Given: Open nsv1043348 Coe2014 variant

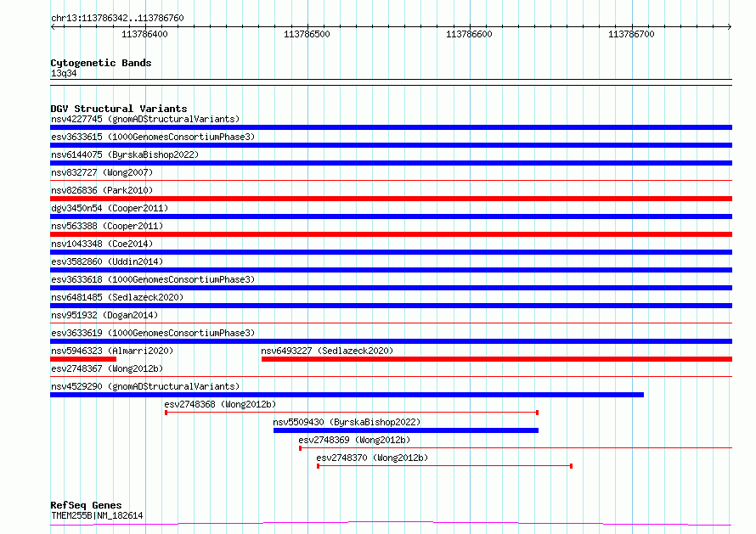Looking at the screenshot, I should tap(102, 244).
